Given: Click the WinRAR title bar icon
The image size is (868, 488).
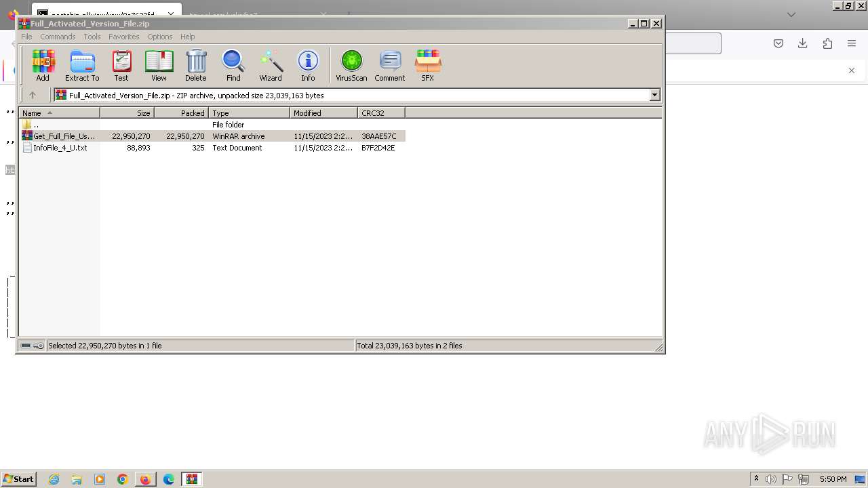Looking at the screenshot, I should point(24,23).
